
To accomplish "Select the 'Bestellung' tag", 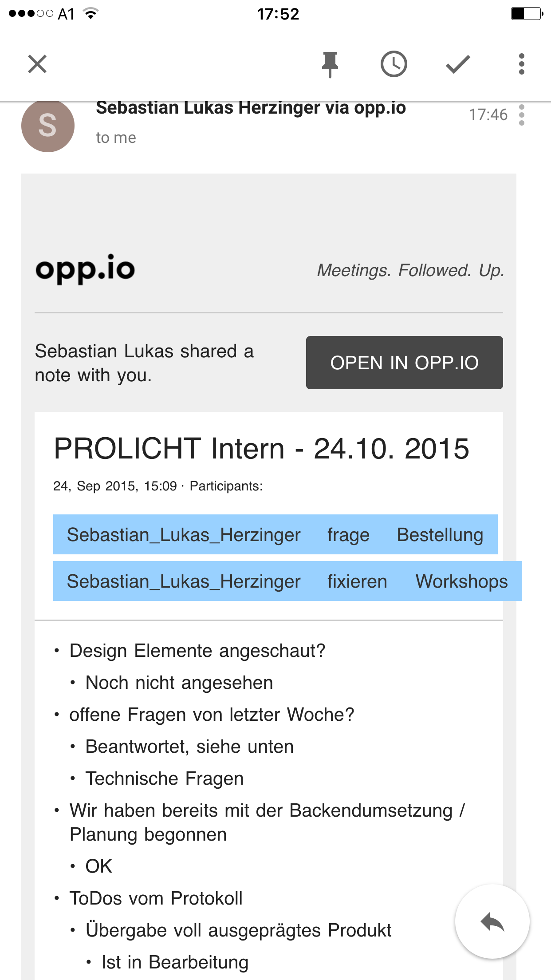I will [440, 535].
